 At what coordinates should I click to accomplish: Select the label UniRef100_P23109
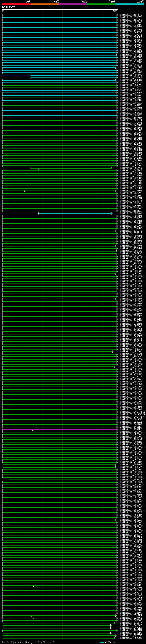click(x=131, y=613)
